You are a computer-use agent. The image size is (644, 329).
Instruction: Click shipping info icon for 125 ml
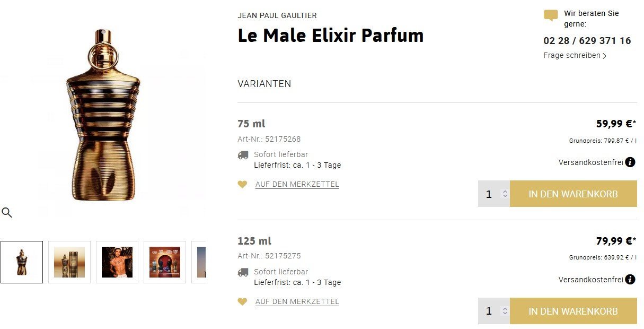[x=630, y=279]
